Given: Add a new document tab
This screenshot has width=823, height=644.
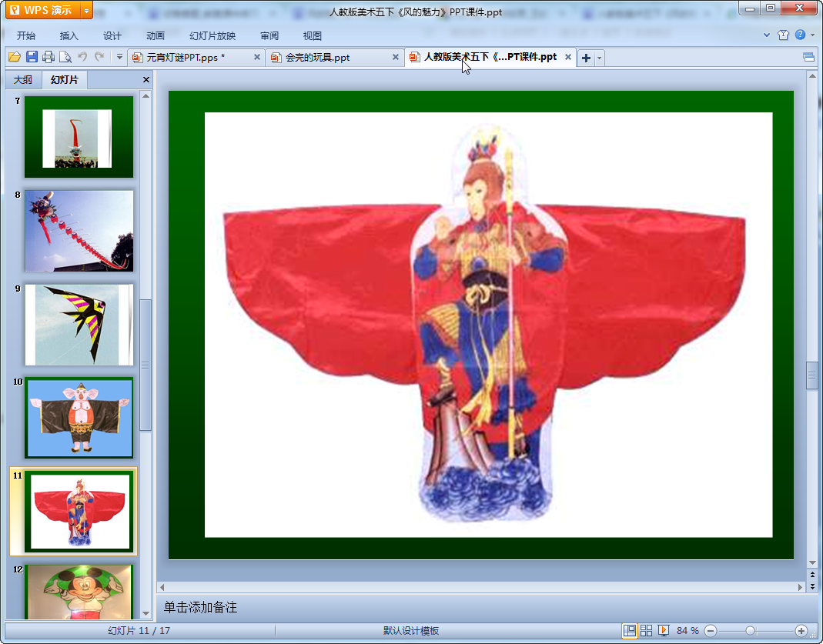Looking at the screenshot, I should pos(586,58).
